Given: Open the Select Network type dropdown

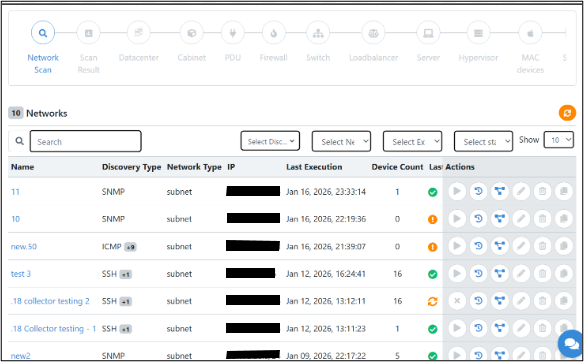Looking at the screenshot, I should [x=341, y=142].
